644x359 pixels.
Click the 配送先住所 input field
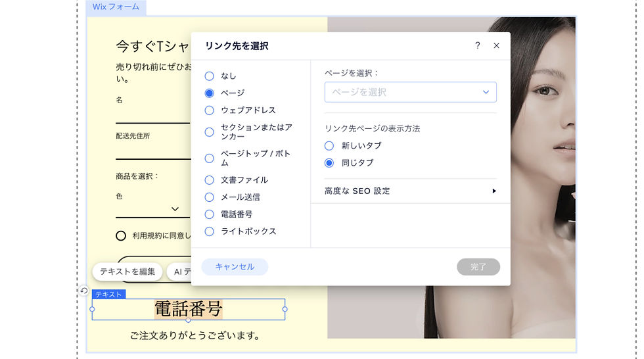[x=152, y=152]
